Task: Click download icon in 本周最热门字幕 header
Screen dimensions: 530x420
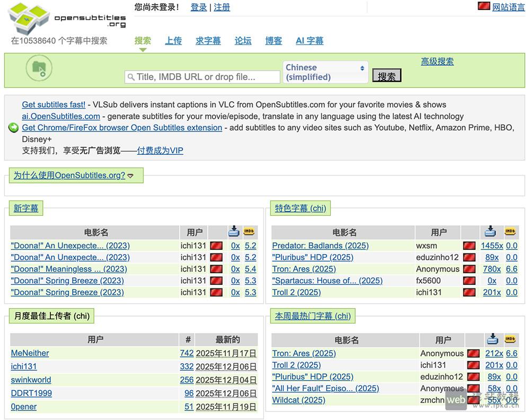Action: pyautogui.click(x=493, y=339)
